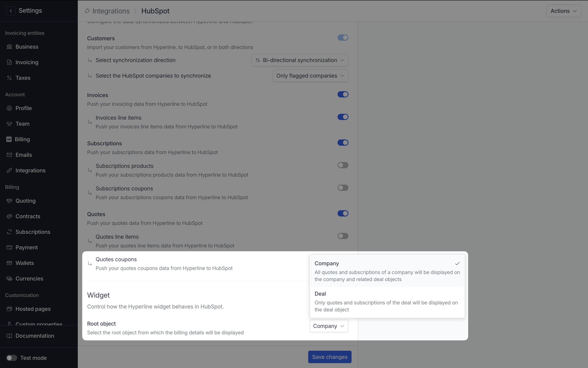588x368 pixels.
Task: Click the HubSpot breadcrumb title
Action: [155, 11]
